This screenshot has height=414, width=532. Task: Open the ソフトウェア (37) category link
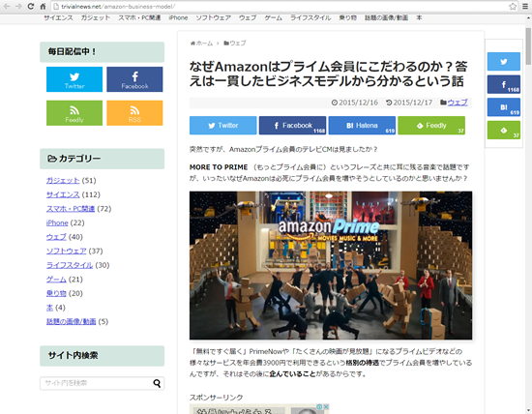point(66,251)
